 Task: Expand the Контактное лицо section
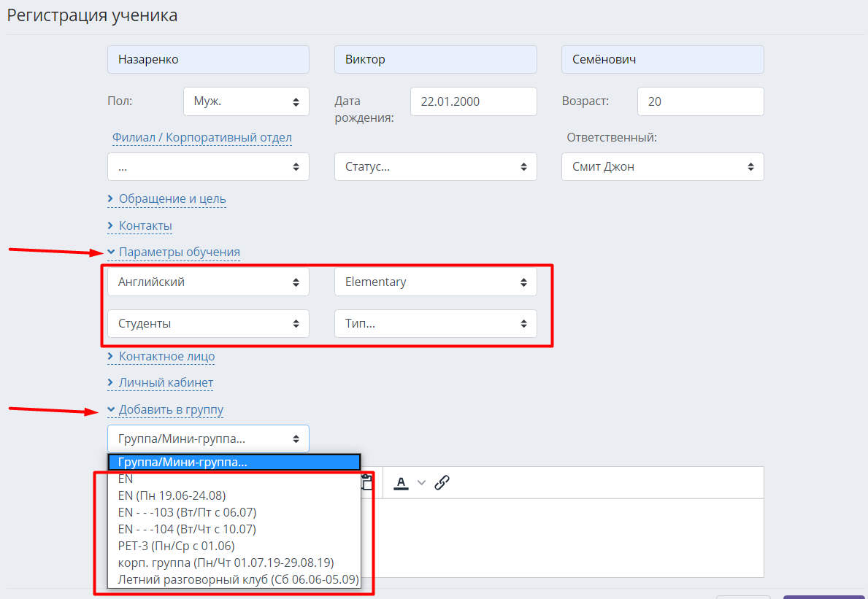[161, 356]
